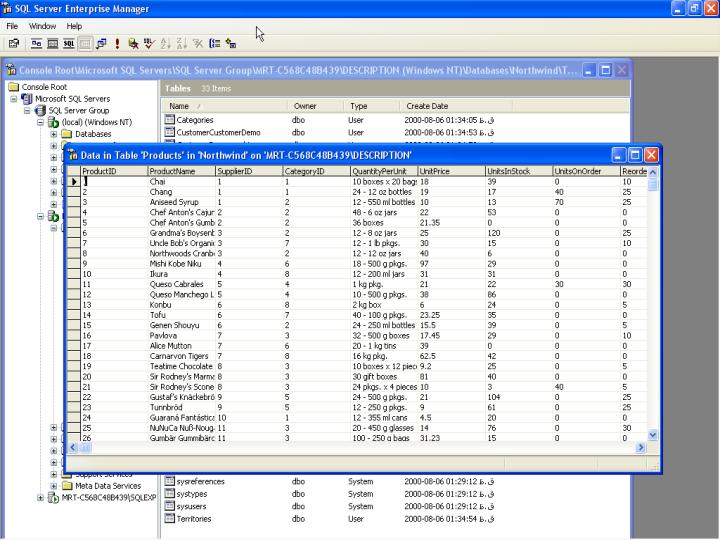Open the File menu
The width and height of the screenshot is (720, 540).
(12, 26)
